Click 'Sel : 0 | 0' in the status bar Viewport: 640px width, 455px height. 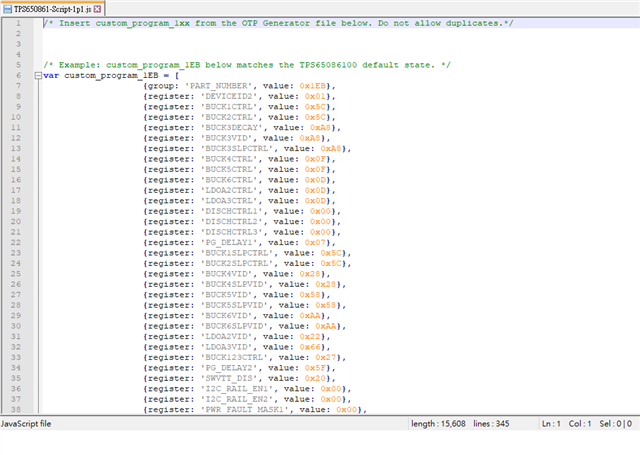[616, 424]
